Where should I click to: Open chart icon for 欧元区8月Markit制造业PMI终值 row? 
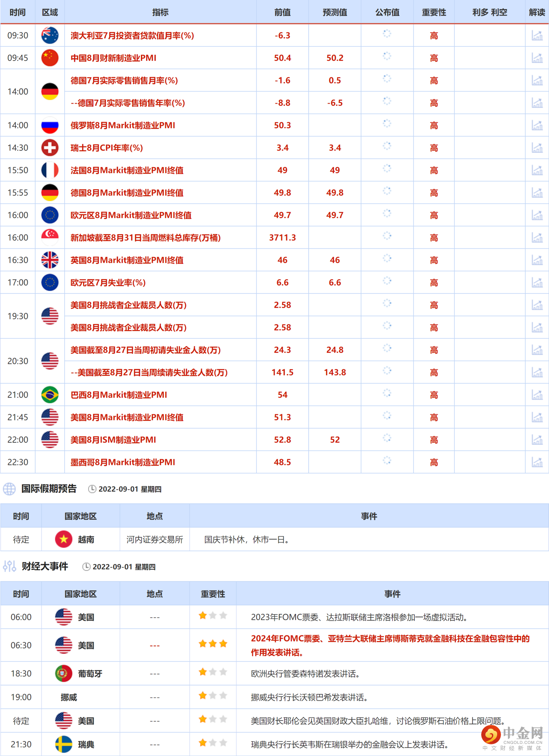coord(537,215)
